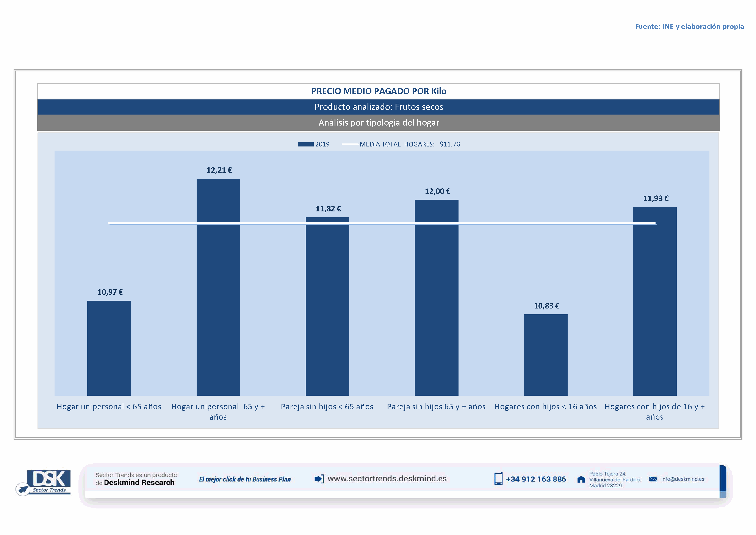Click phone number +34 912 163 886
The width and height of the screenshot is (756, 535).
click(536, 479)
